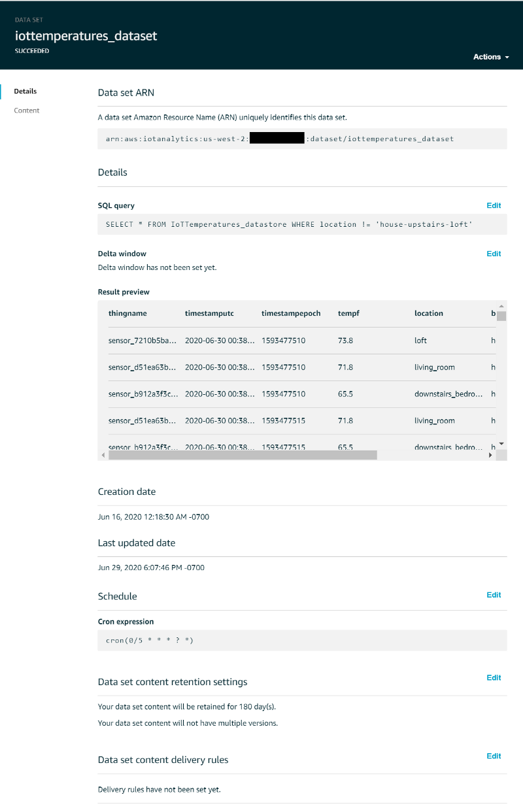The width and height of the screenshot is (523, 812).
Task: Click the thingname column header
Action: pos(127,313)
